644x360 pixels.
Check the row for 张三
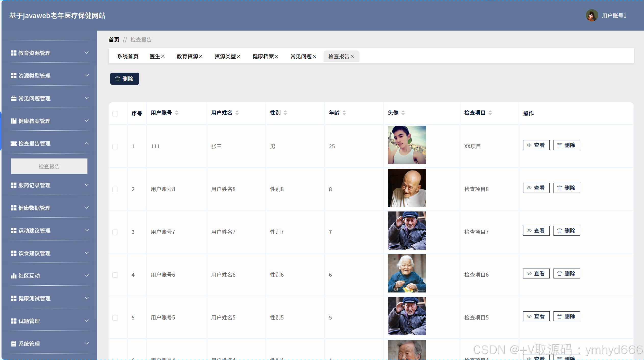115,146
